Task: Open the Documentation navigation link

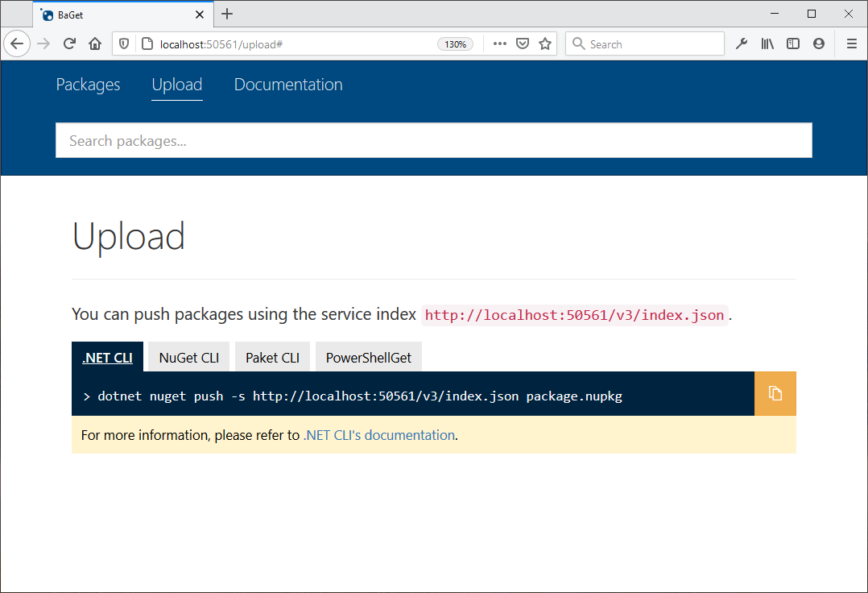Action: [288, 85]
